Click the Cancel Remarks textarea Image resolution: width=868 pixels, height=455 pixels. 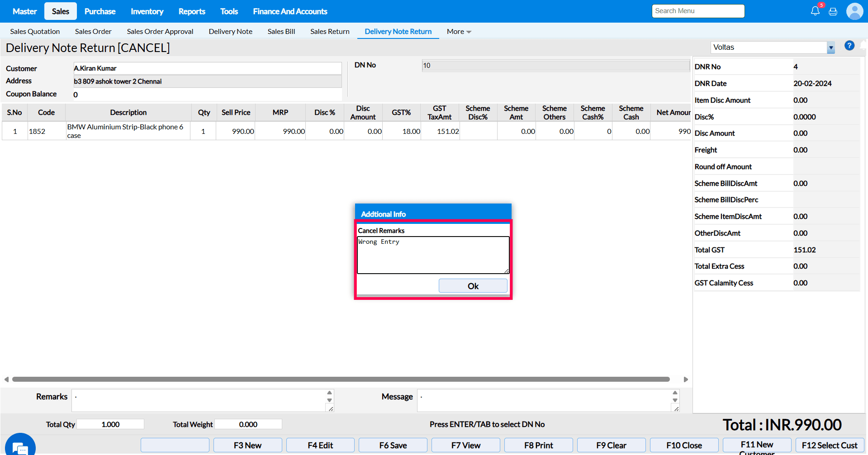(x=433, y=255)
